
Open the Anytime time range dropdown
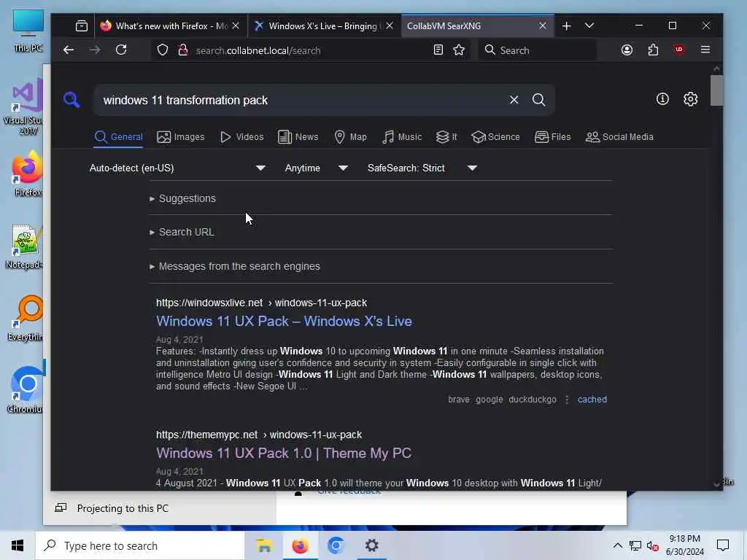317,168
